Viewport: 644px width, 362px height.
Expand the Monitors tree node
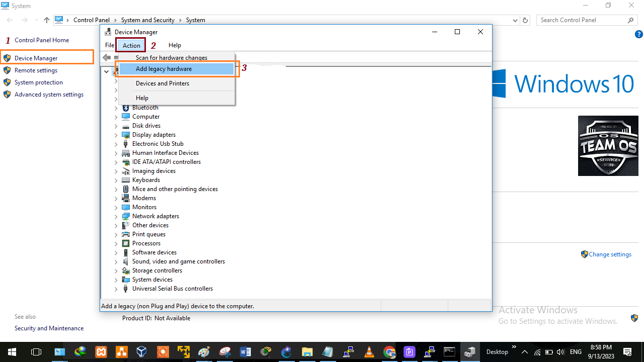point(116,207)
